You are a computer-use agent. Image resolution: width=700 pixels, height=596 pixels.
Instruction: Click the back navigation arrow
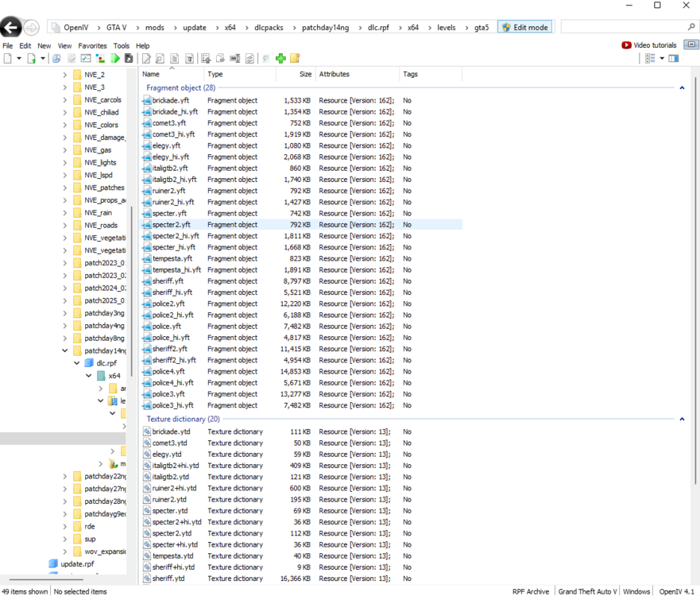coord(10,27)
